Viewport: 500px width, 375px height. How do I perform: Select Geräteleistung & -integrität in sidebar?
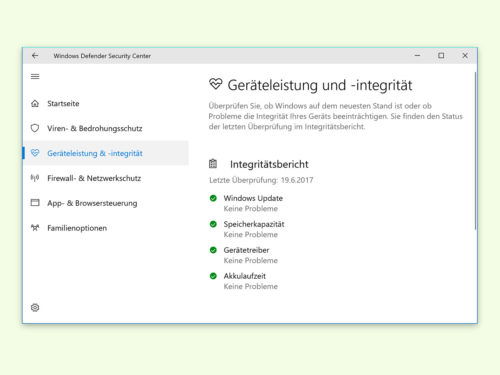tap(106, 153)
